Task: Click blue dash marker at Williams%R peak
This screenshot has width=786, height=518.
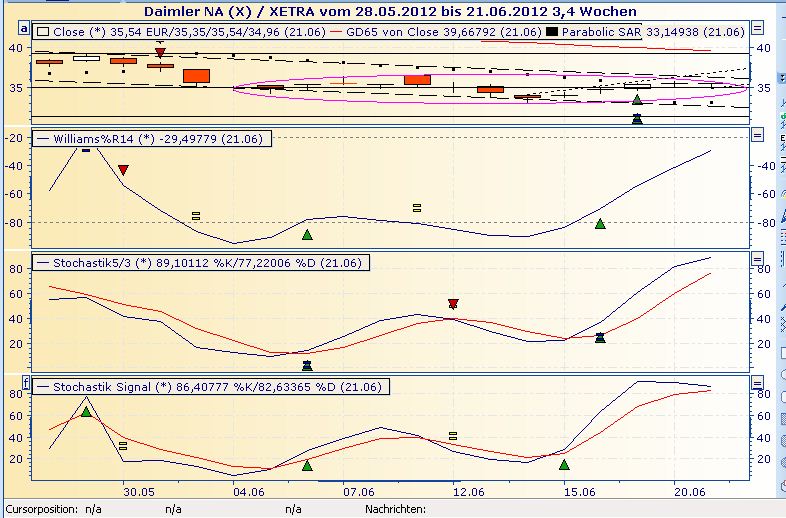Action: 86,150
